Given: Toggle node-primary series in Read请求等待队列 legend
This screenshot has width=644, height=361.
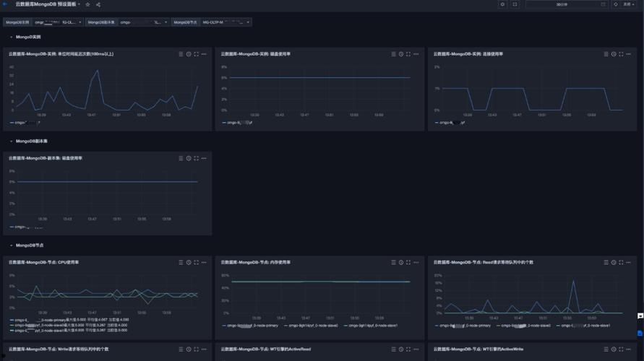Looking at the screenshot, I should (463, 326).
